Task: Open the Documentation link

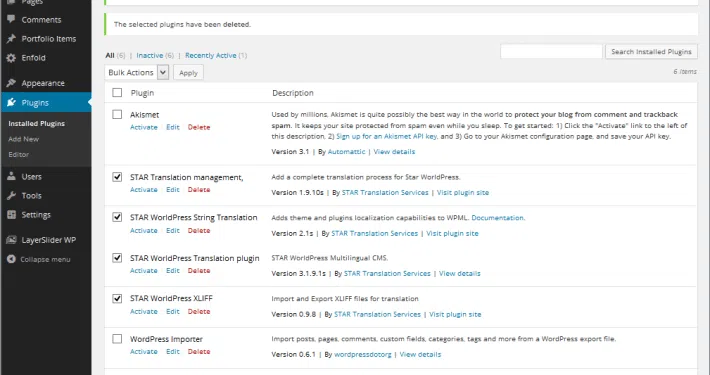Action: click(x=498, y=218)
